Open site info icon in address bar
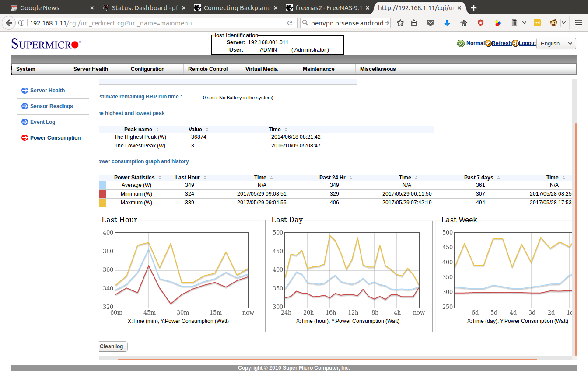 pyautogui.click(x=21, y=23)
